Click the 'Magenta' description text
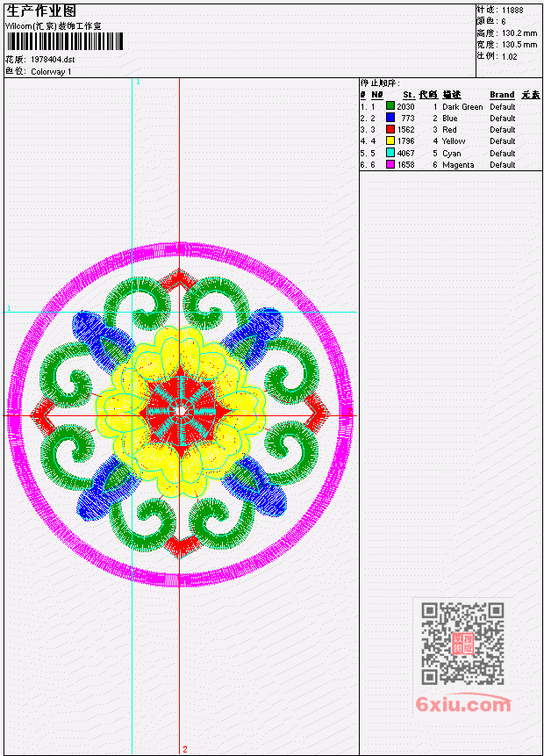Image resolution: width=544 pixels, height=756 pixels. click(458, 165)
